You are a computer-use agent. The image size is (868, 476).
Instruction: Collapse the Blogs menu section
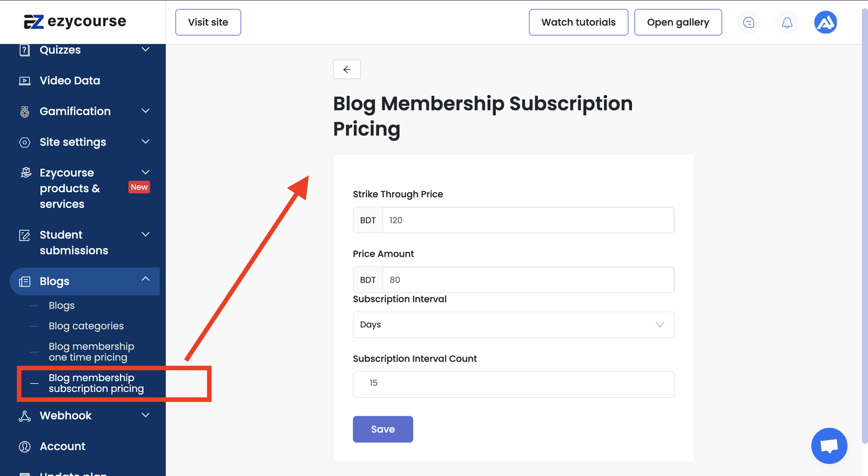tap(145, 279)
